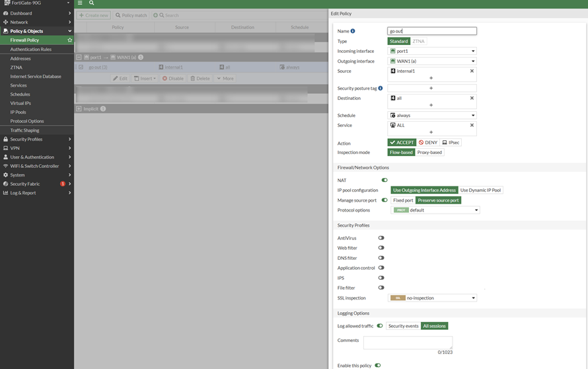Open Virtual IPs menu item
The height and width of the screenshot is (369, 588).
[x=20, y=103]
